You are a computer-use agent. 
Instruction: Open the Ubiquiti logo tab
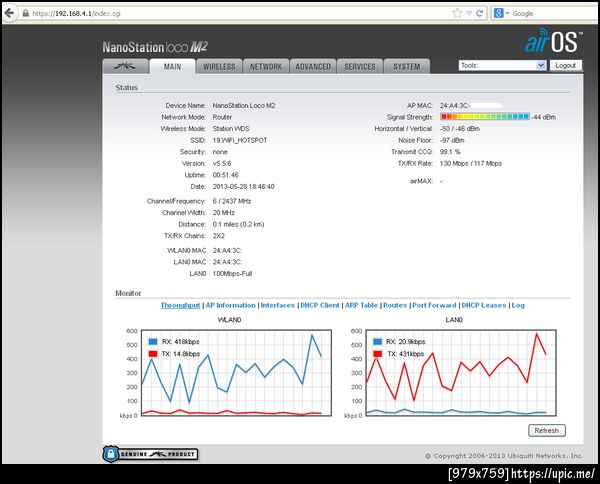point(125,66)
